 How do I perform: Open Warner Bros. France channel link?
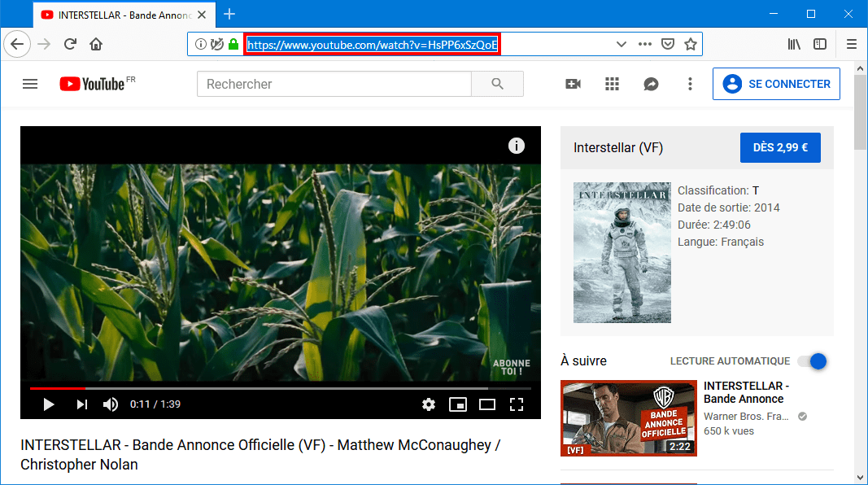pos(746,417)
